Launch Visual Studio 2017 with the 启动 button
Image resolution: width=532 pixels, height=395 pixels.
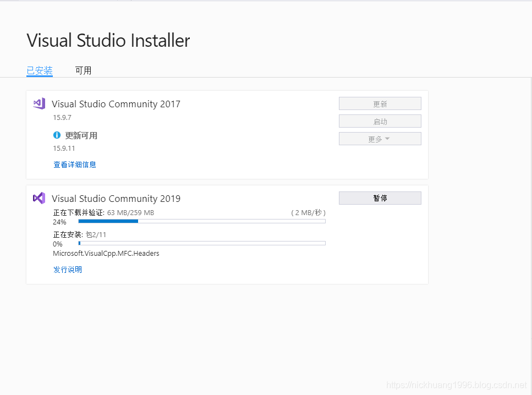[380, 122]
